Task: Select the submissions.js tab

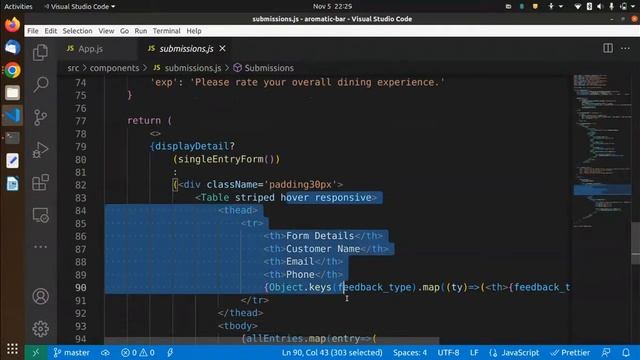Action: click(x=186, y=49)
